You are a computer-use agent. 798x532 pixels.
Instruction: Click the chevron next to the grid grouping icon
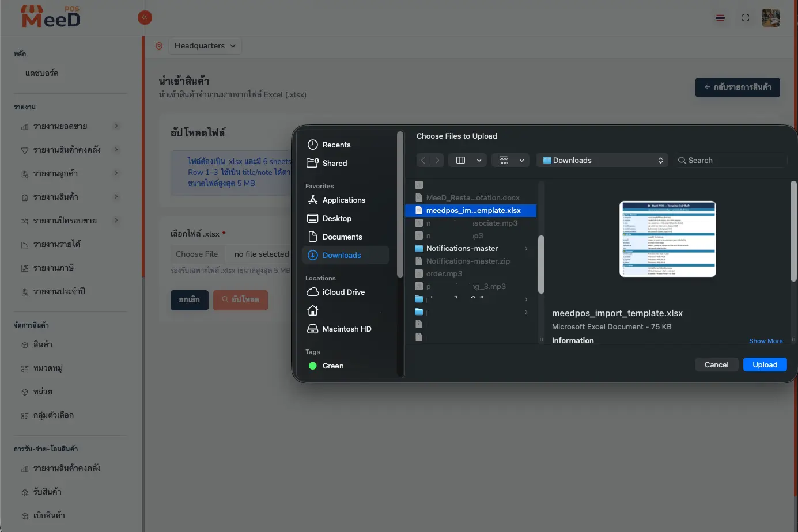(x=521, y=161)
